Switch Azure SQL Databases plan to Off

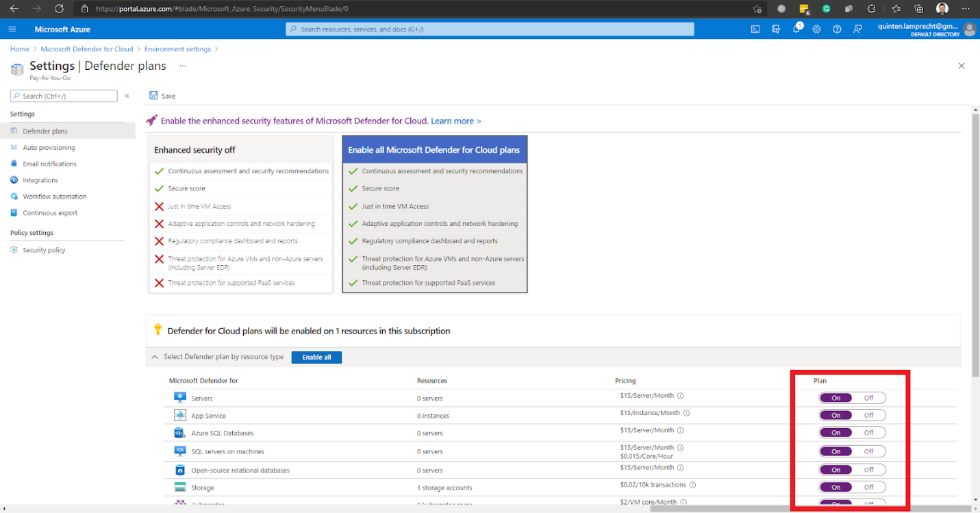(868, 433)
